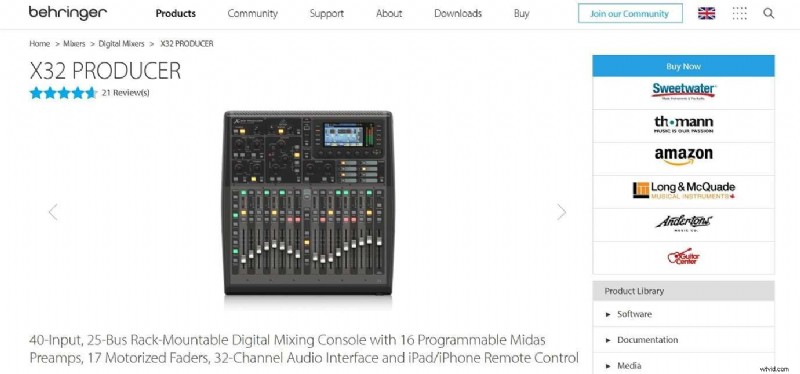The image size is (800, 374).
Task: Open the Products menu
Action: click(176, 14)
